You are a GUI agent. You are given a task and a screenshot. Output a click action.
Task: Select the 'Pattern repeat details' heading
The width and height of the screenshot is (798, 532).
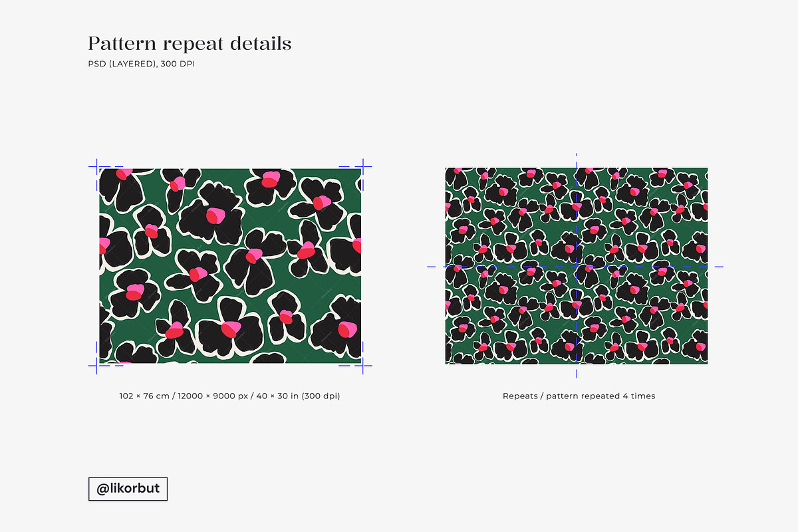coord(190,45)
